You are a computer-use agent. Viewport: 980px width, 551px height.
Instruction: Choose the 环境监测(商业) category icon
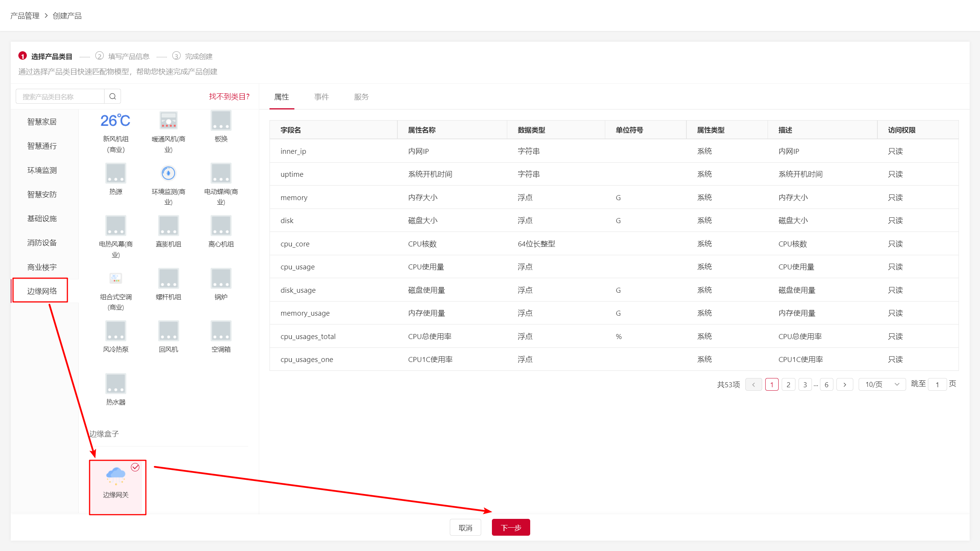(x=168, y=173)
